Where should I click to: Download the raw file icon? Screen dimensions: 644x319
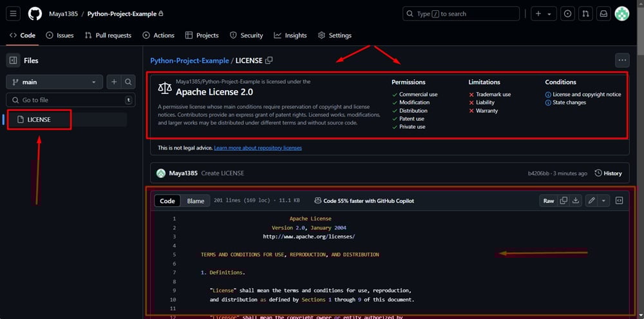pyautogui.click(x=576, y=200)
